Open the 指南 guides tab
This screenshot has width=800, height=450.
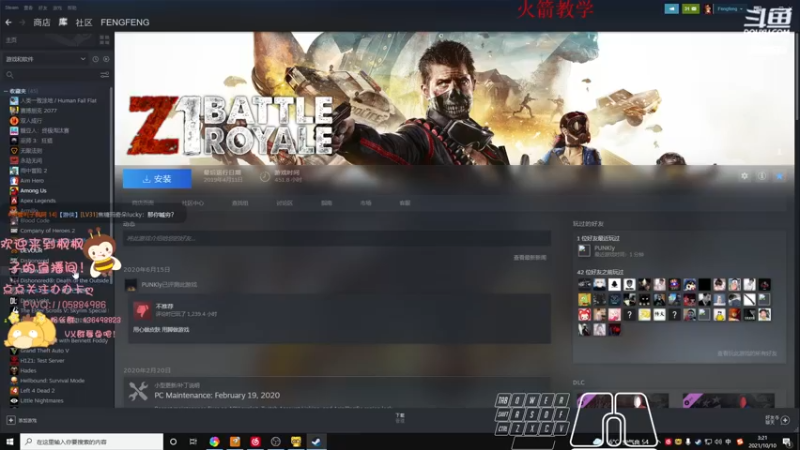click(327, 203)
